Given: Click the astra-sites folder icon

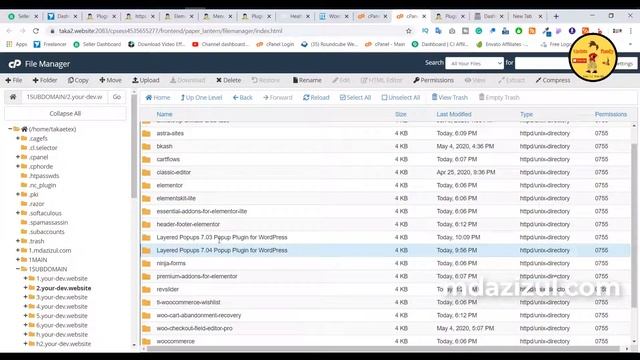Looking at the screenshot, I should pyautogui.click(x=146, y=133).
